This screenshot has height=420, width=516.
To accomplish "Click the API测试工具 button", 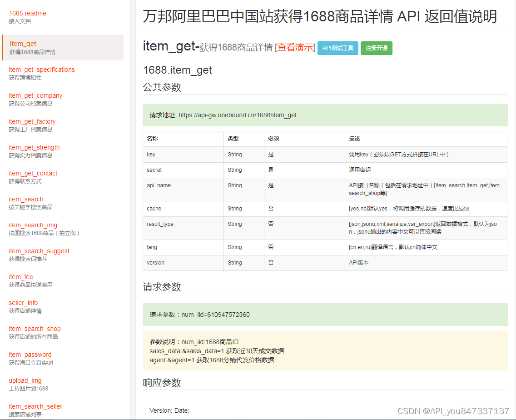I will click(337, 48).
